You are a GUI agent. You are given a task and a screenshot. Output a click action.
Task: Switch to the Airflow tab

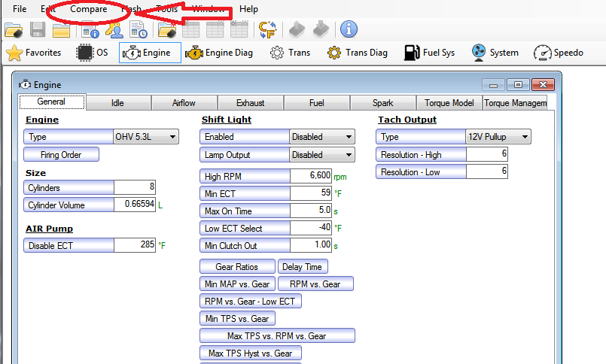(184, 103)
